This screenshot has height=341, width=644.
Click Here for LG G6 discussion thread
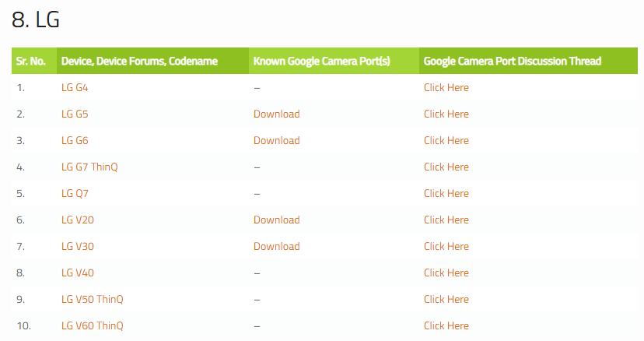[446, 140]
